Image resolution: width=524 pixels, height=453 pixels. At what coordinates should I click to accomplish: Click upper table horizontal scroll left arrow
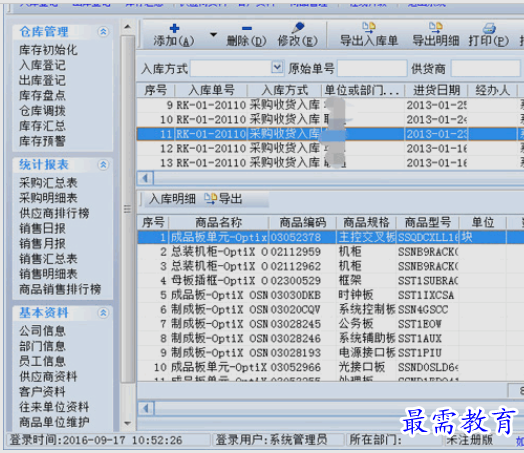(x=145, y=178)
